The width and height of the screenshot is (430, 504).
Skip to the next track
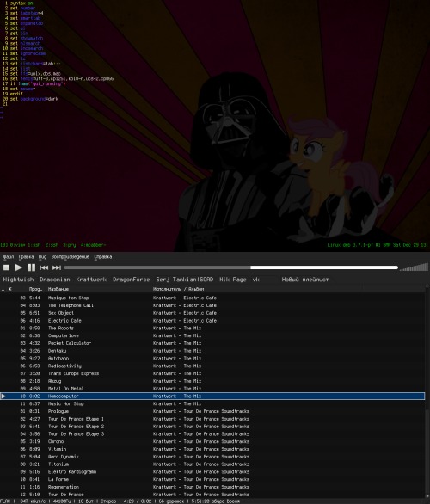[x=57, y=267]
